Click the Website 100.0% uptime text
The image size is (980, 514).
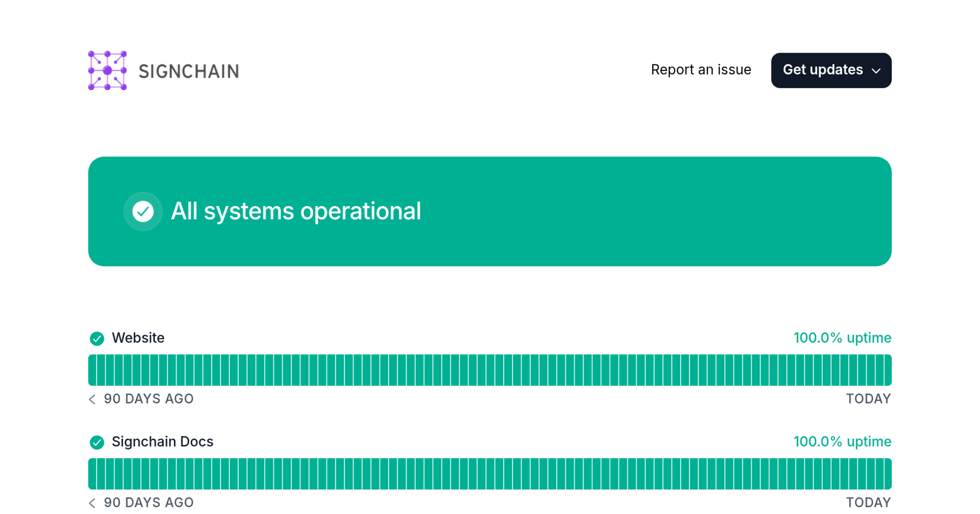point(842,338)
